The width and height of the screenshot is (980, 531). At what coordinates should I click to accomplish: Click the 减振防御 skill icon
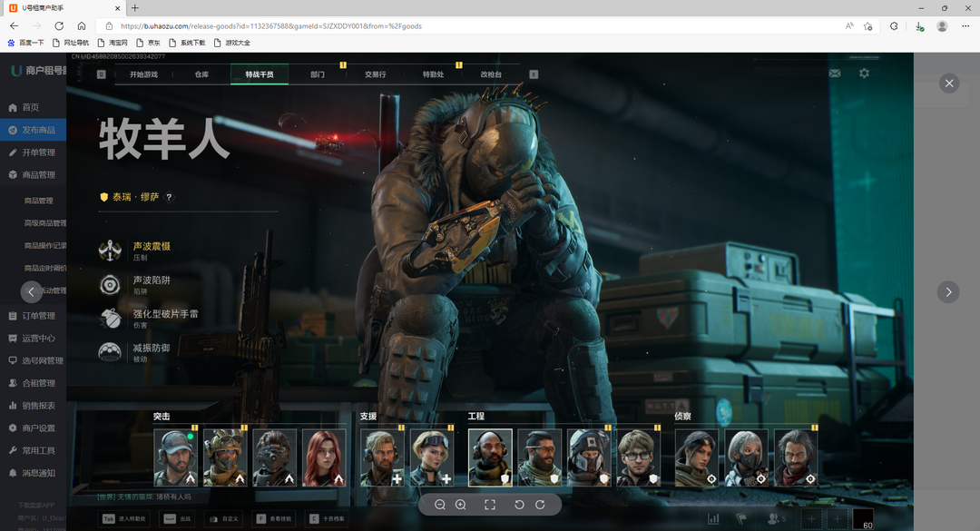[110, 352]
